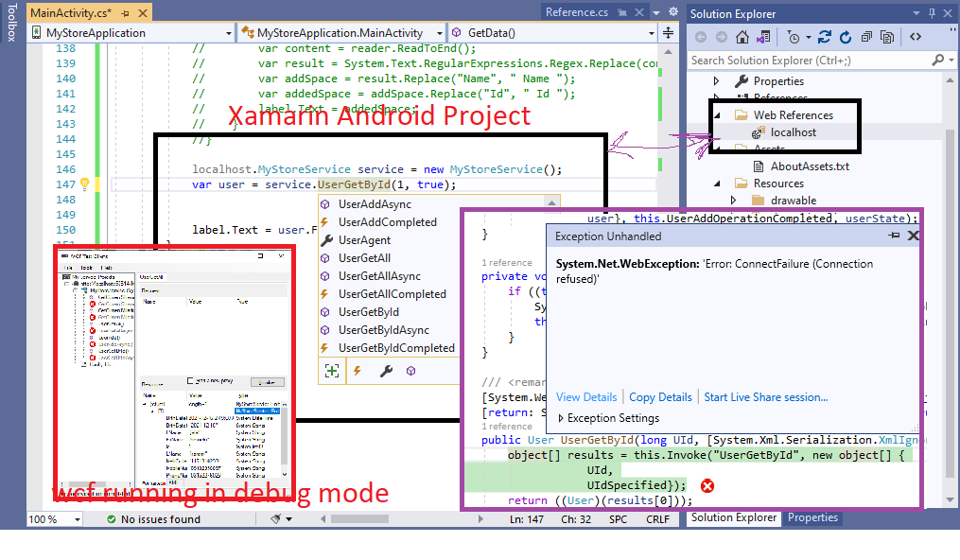Select the Reference.cs tab
This screenshot has width=960, height=560.
(576, 11)
